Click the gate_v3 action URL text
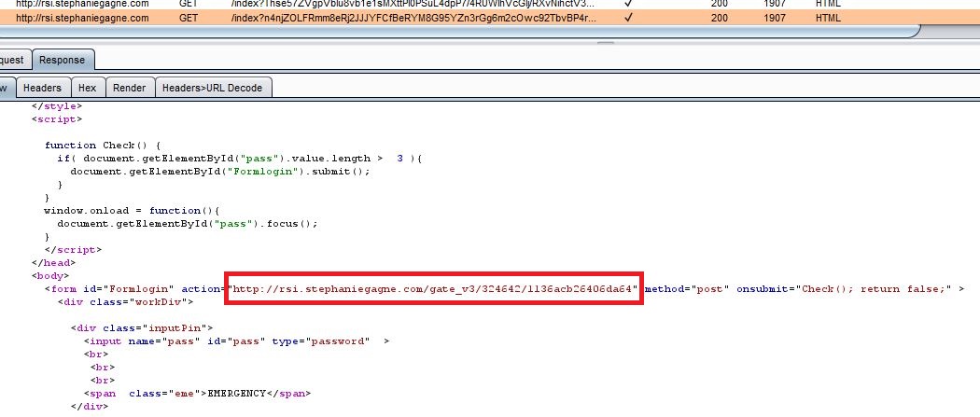 434,289
